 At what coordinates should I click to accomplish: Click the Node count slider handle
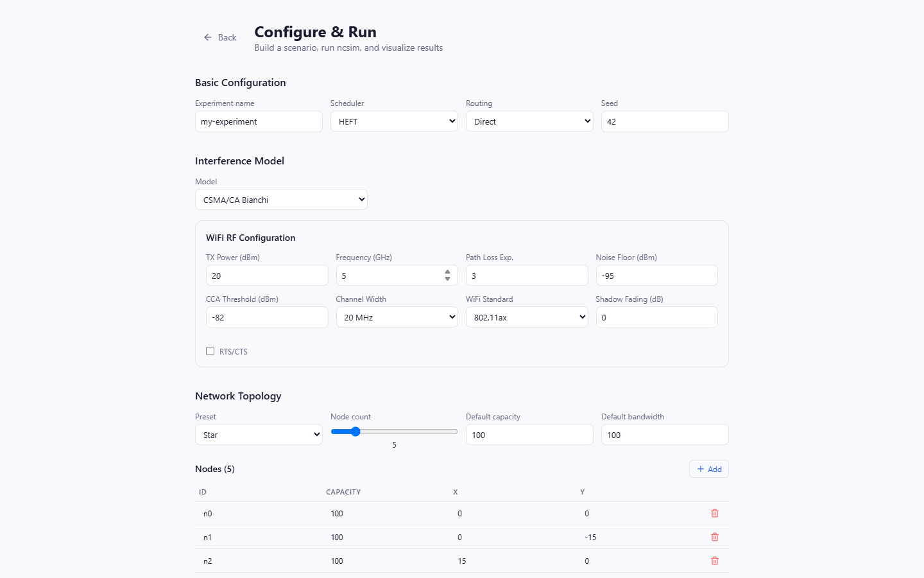(x=355, y=432)
